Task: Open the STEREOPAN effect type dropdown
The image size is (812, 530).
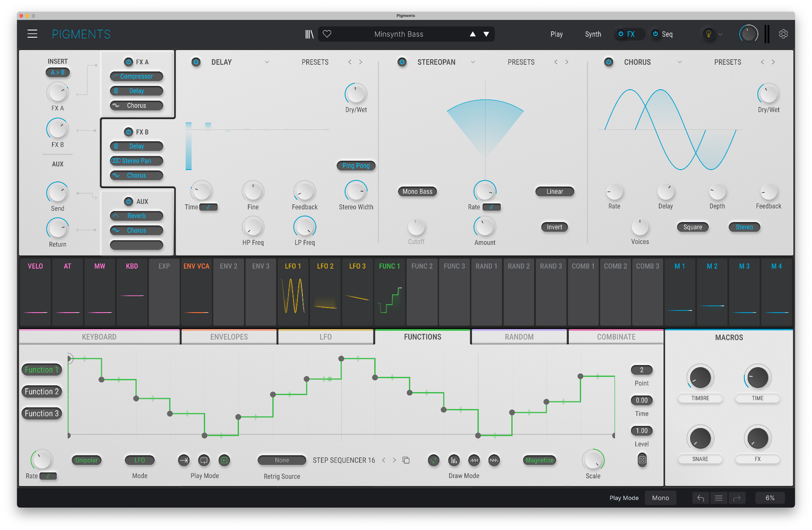Action: 473,62
